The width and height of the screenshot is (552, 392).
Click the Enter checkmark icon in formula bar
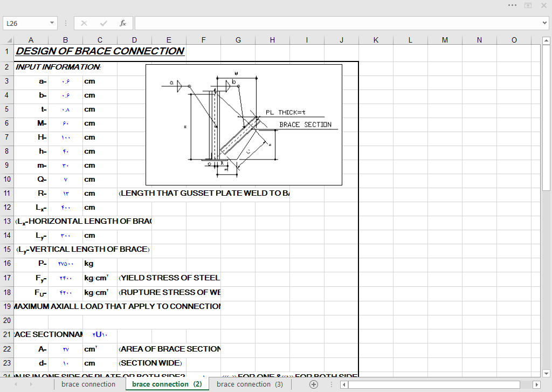coord(103,23)
